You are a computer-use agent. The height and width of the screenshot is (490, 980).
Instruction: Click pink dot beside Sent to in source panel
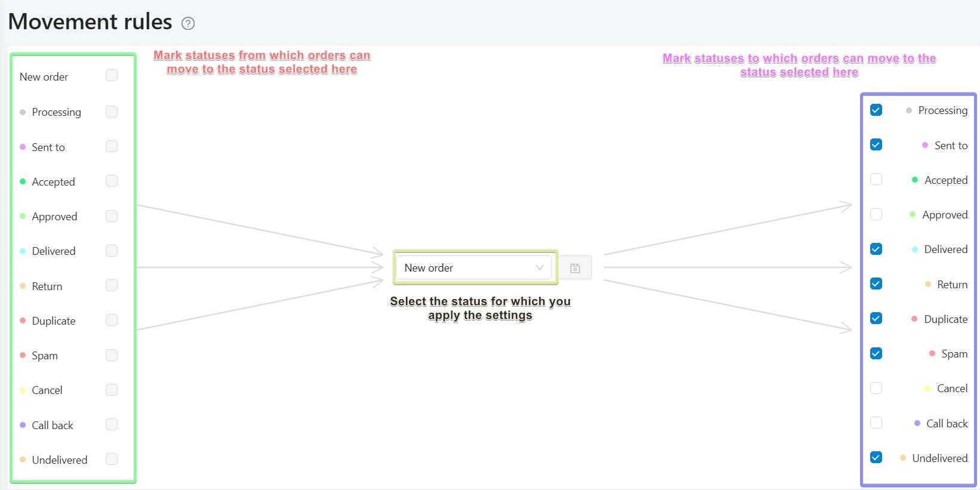coord(23,147)
